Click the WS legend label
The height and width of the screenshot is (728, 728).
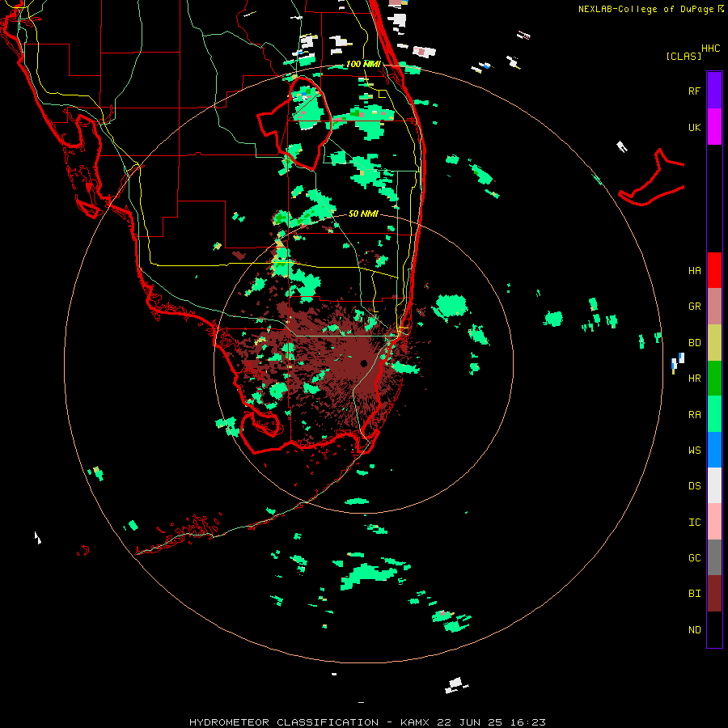coord(694,451)
